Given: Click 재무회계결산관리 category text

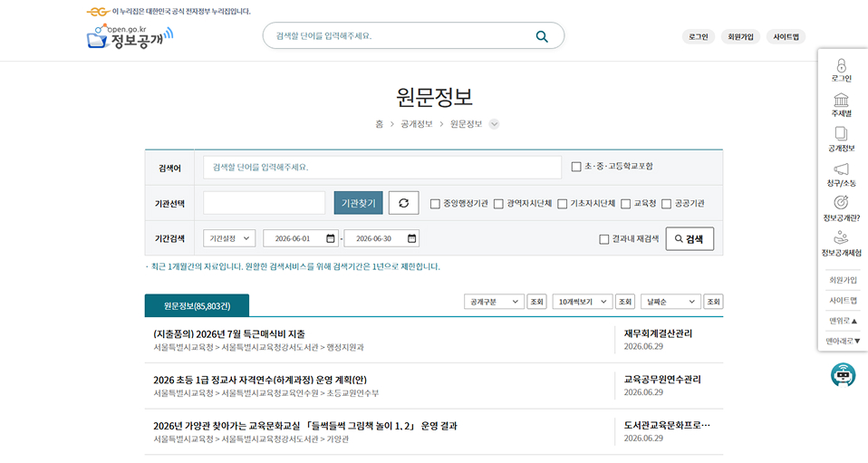Looking at the screenshot, I should pos(658,333).
